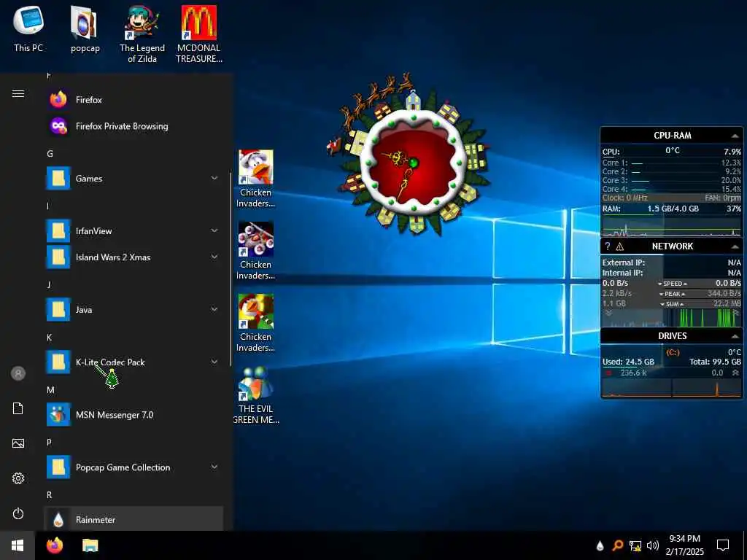Image resolution: width=747 pixels, height=560 pixels.
Task: Click the letter M section header
Action: click(x=50, y=390)
